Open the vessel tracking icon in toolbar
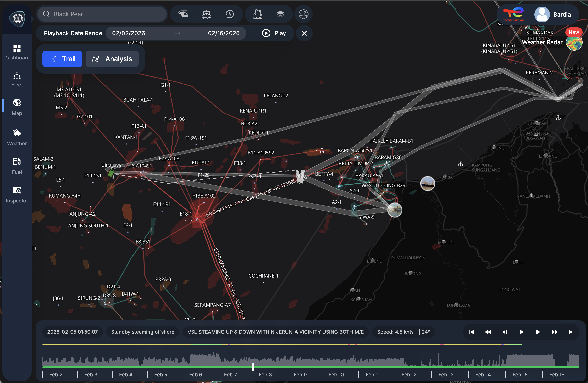This screenshot has height=383, width=588. click(x=206, y=14)
